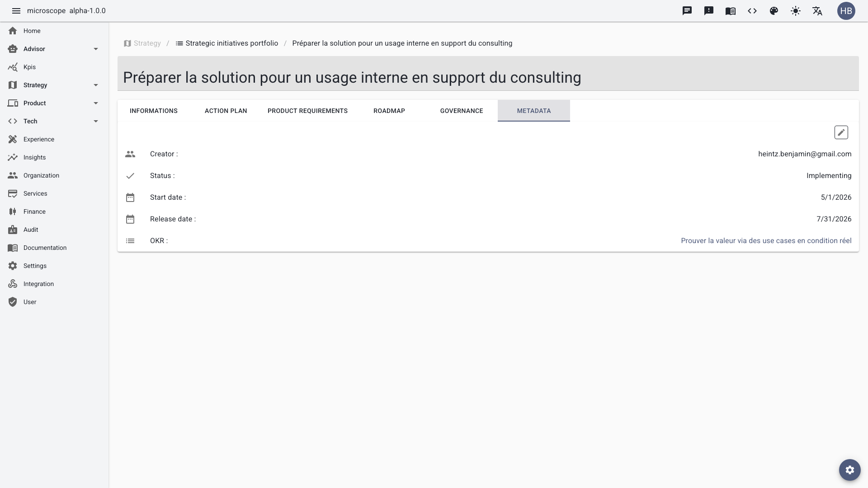Expand the Strategy sidebar arrow

tap(96, 85)
